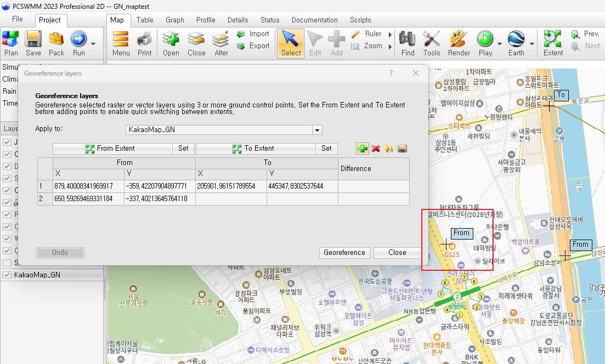Screen dimensions: 605x364
Task: Toggle the layer checkbox beside letter W
Action: click(7, 238)
